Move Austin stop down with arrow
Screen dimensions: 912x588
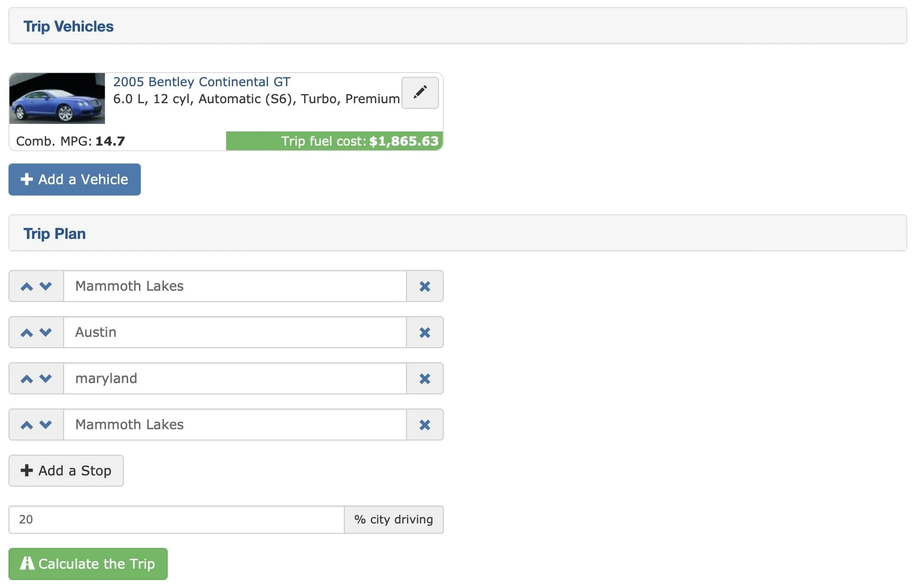point(46,332)
